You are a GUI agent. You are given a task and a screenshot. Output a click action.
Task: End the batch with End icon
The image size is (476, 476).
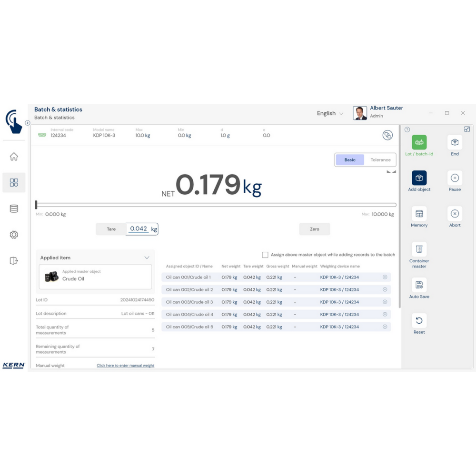[x=455, y=142]
